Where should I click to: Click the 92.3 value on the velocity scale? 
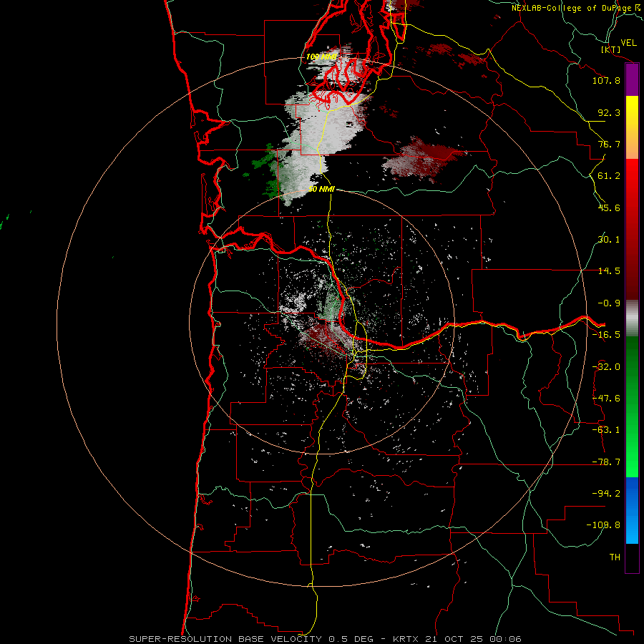[x=609, y=112]
